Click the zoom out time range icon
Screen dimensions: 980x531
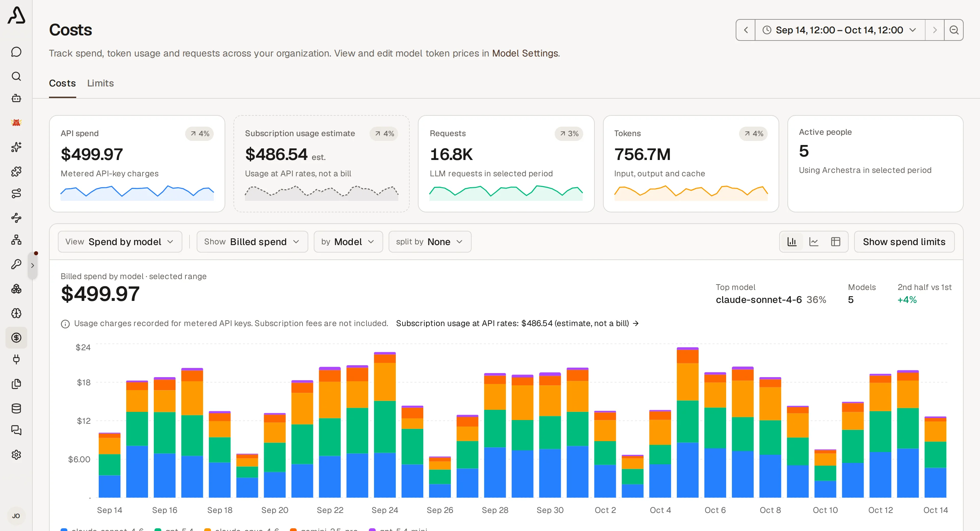(x=954, y=30)
